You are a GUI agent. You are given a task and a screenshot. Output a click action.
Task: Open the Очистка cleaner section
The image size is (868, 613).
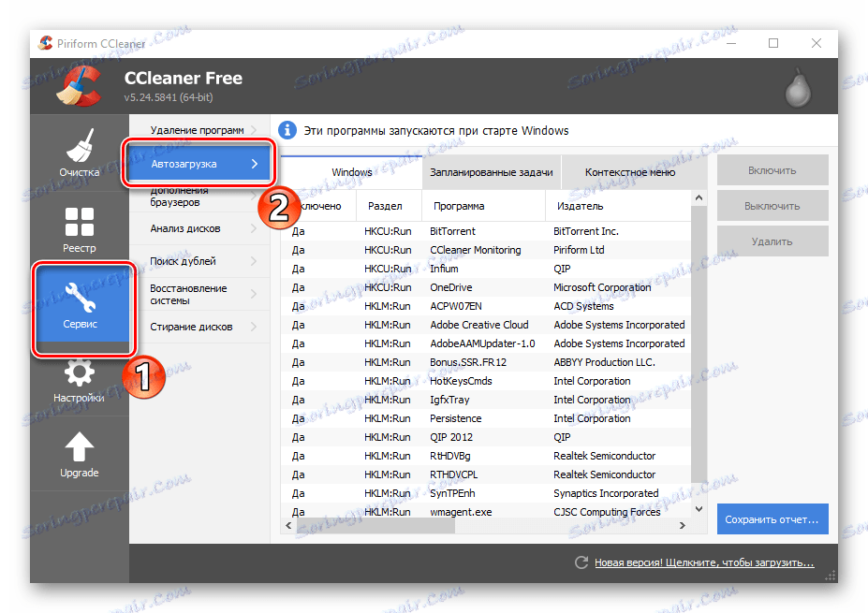(x=80, y=153)
